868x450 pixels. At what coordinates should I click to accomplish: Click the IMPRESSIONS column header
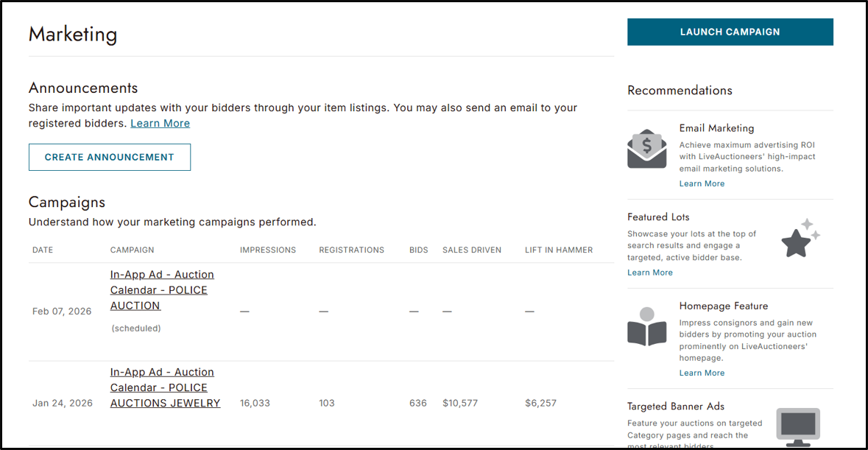click(268, 250)
